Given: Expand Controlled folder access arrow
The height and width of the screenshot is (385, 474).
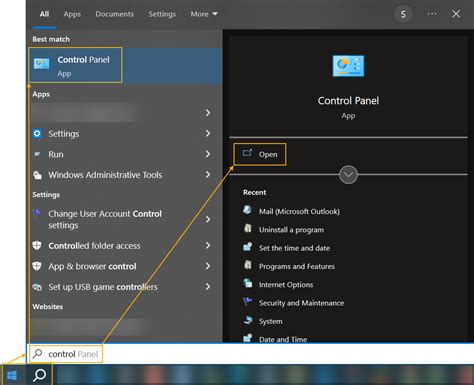Looking at the screenshot, I should pyautogui.click(x=208, y=246).
